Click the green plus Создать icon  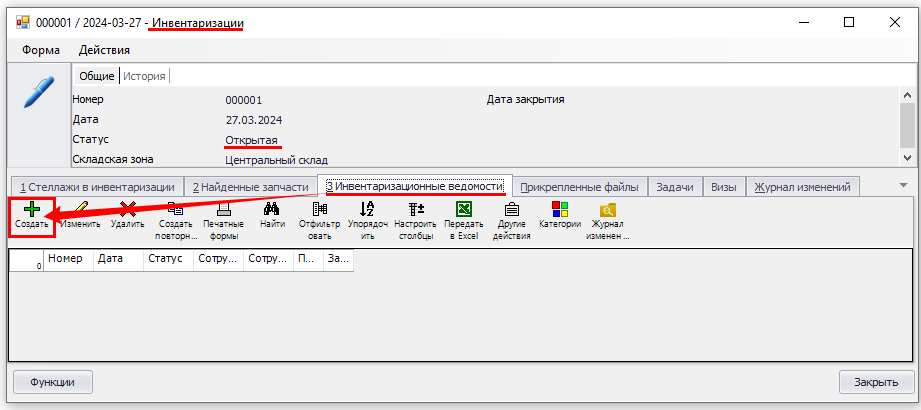32,210
